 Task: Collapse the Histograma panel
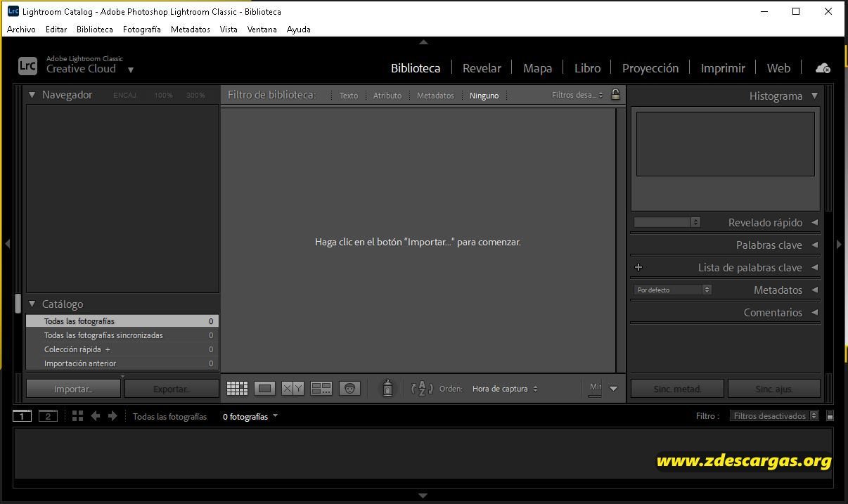(814, 96)
